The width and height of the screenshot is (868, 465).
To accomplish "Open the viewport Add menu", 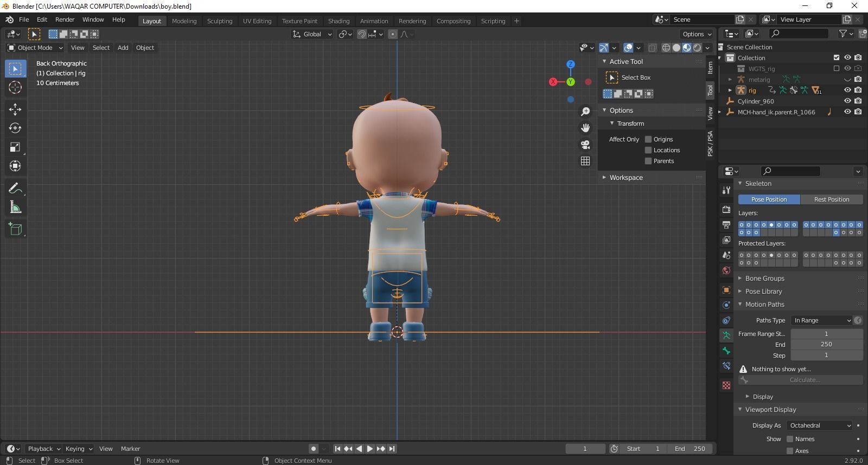I will click(x=123, y=48).
